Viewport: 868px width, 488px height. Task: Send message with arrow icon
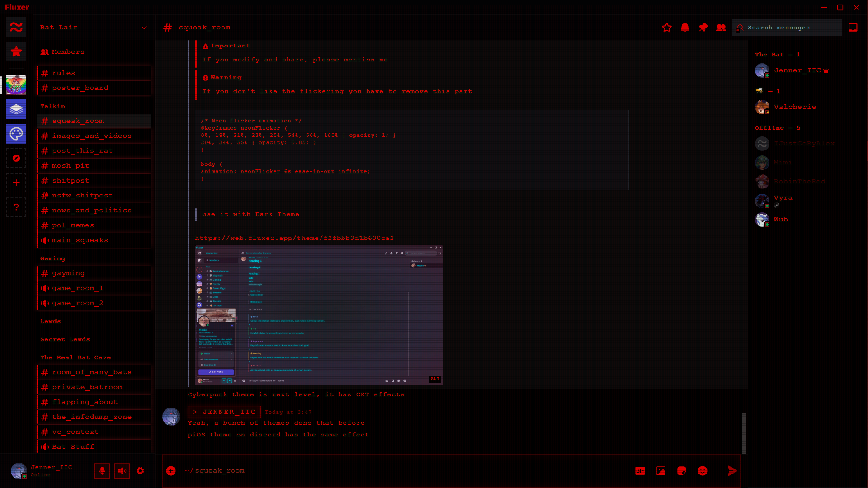tap(732, 471)
